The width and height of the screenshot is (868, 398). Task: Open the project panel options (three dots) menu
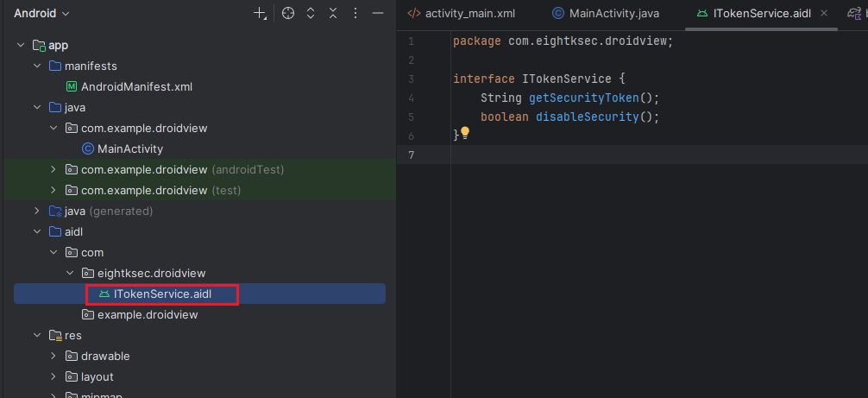point(355,14)
